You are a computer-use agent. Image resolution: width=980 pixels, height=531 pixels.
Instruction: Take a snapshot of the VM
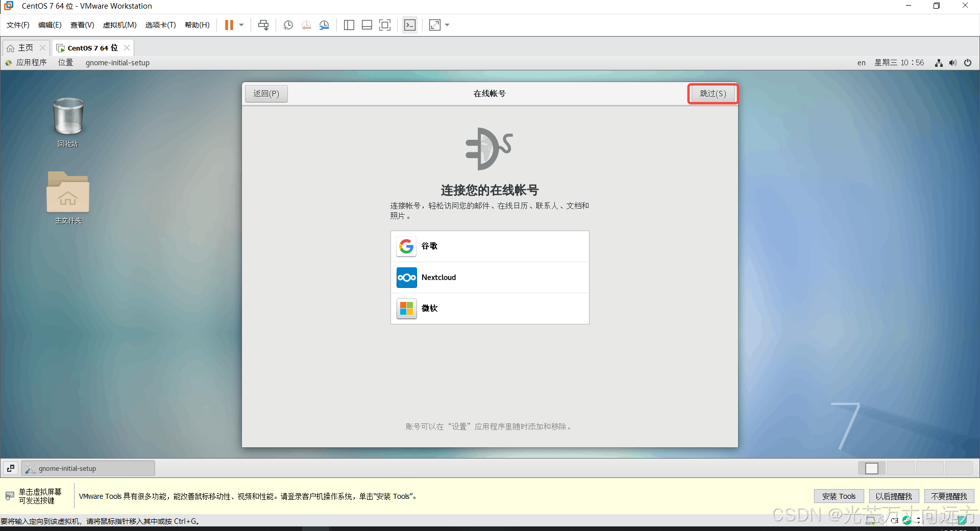288,25
